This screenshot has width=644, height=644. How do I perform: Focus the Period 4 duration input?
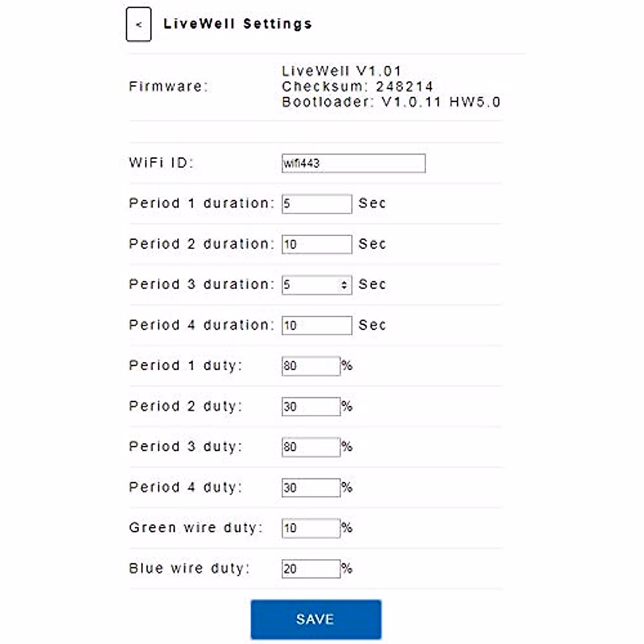point(317,325)
